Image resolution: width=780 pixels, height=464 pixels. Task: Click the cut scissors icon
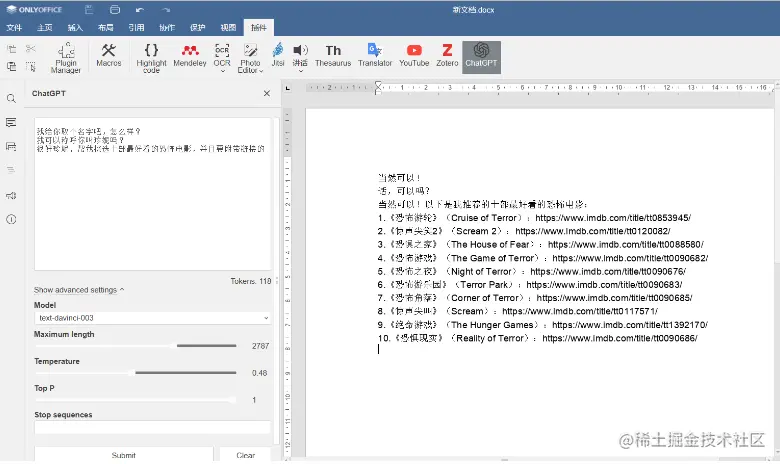31,49
